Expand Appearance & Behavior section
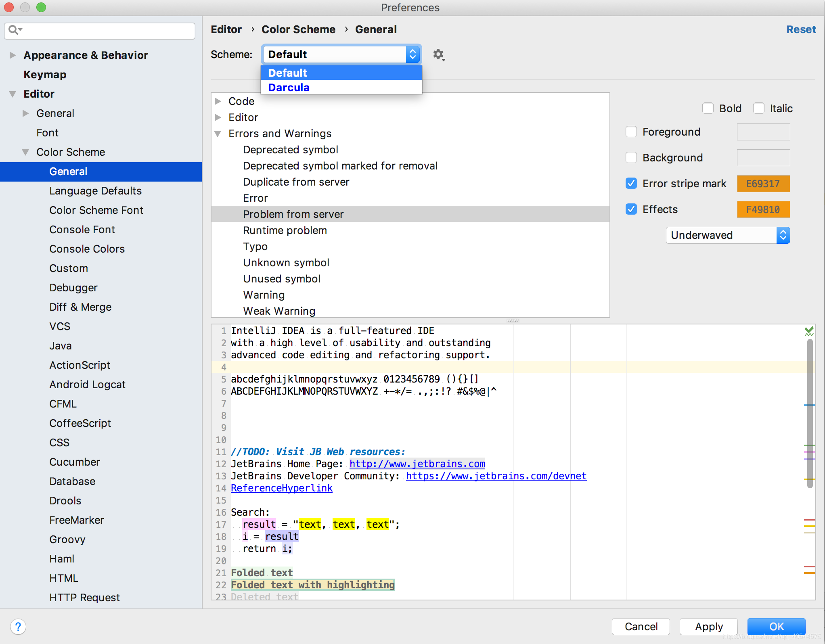The height and width of the screenshot is (644, 825). [x=13, y=55]
